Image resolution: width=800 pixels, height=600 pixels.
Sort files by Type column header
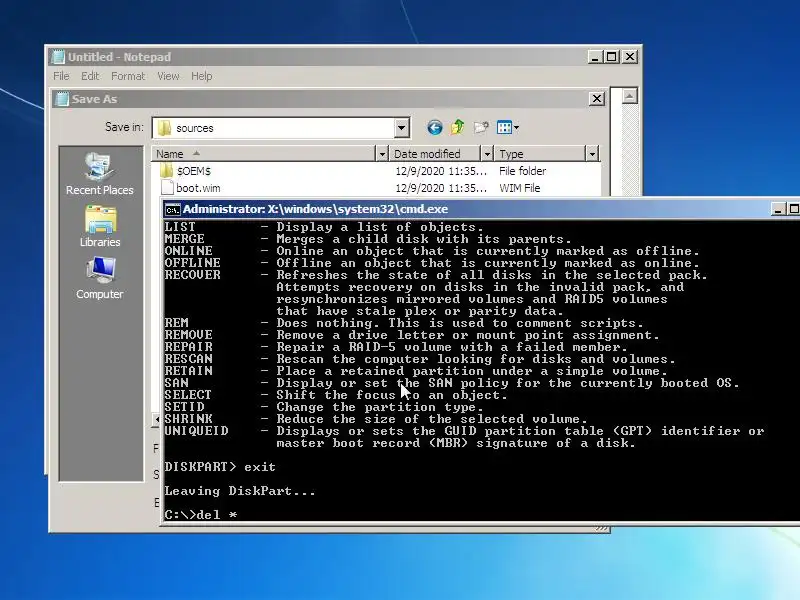[540, 154]
